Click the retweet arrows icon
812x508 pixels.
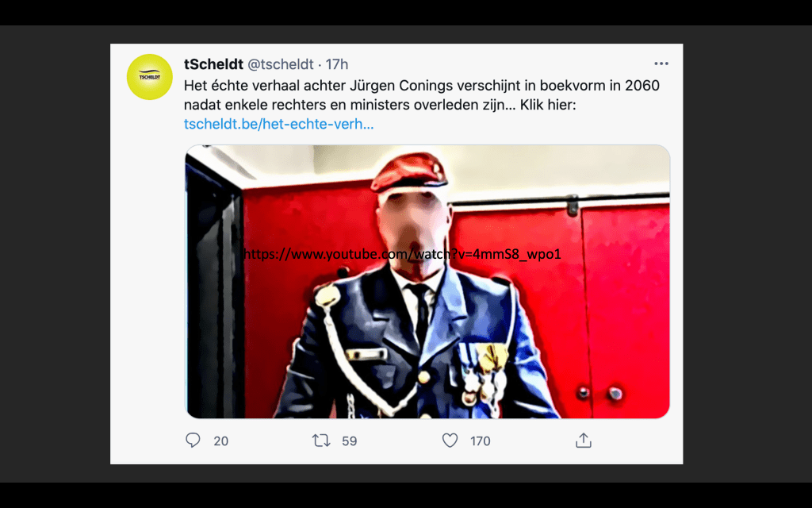pyautogui.click(x=321, y=441)
